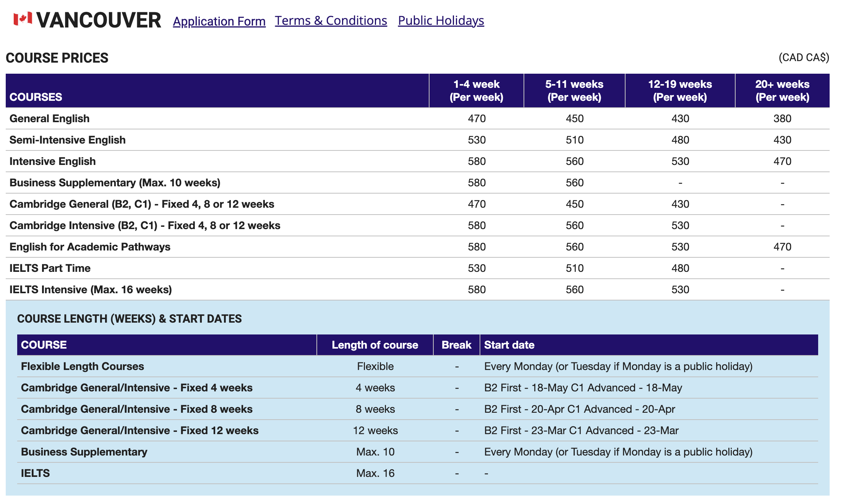Click the 1-4 week column header
Viewport: 843px width, 504px height.
(x=476, y=90)
